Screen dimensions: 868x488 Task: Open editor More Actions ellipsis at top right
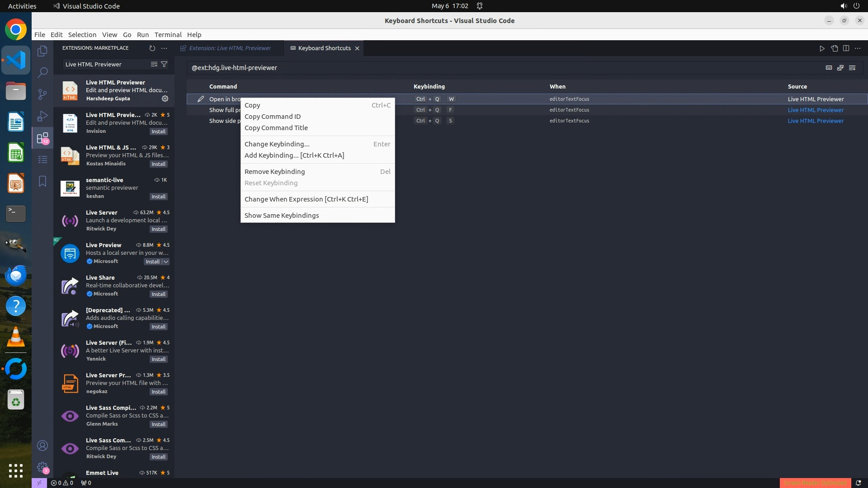tap(858, 48)
